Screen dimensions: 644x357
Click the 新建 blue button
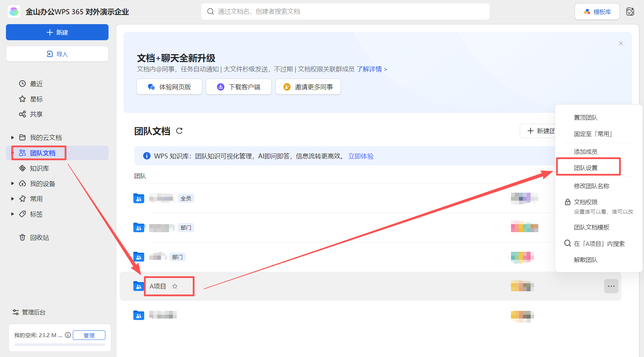click(x=57, y=32)
